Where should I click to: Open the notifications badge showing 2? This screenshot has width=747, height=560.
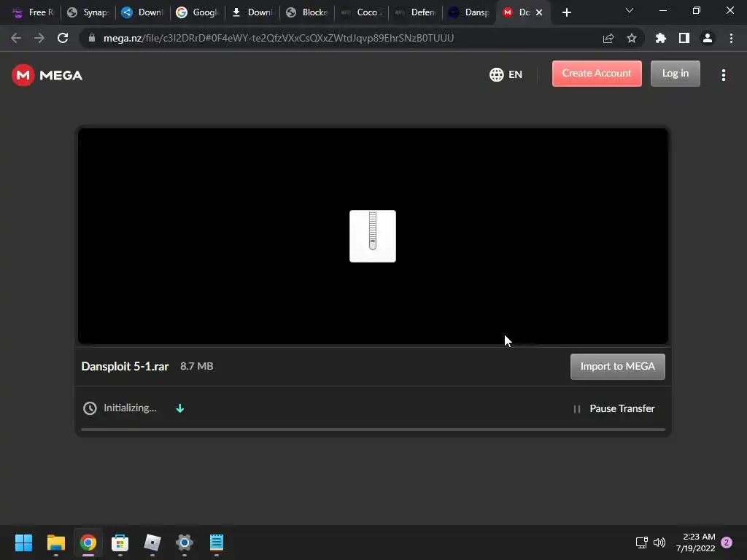tap(727, 542)
